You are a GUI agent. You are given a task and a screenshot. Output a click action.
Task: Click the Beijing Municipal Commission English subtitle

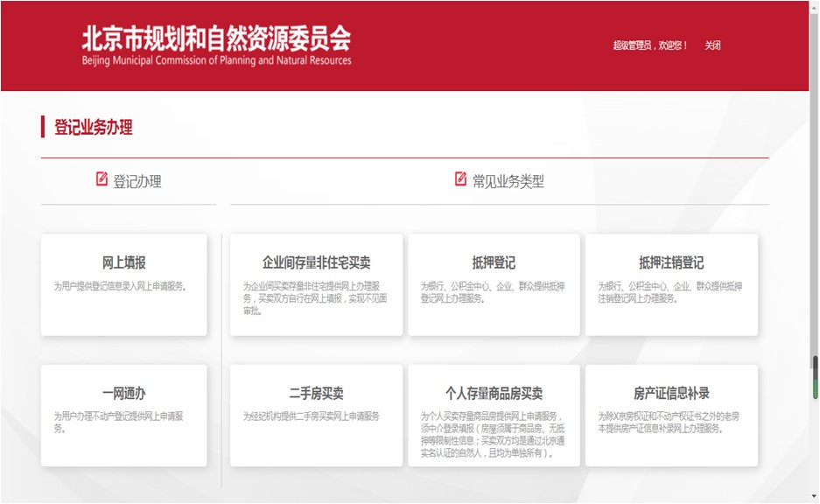[216, 60]
